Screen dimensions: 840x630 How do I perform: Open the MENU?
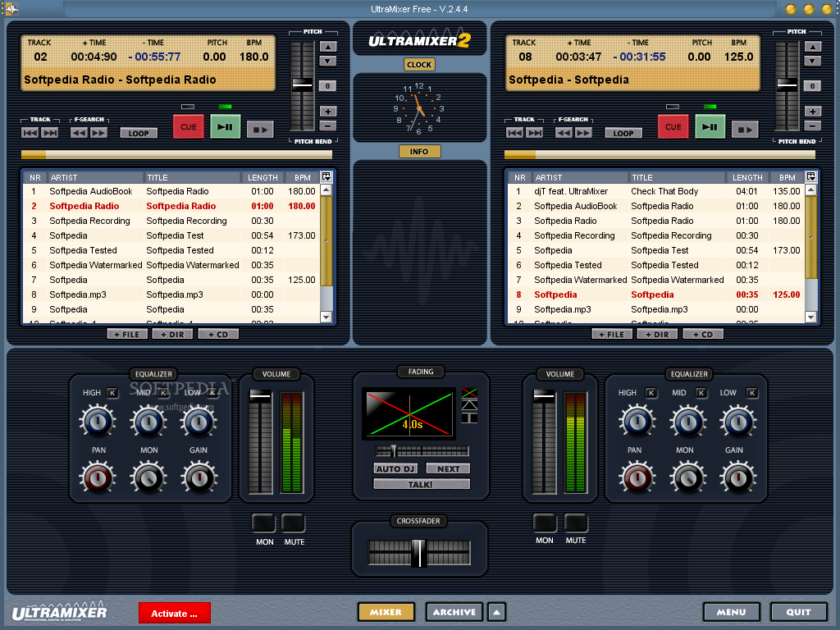click(x=731, y=612)
